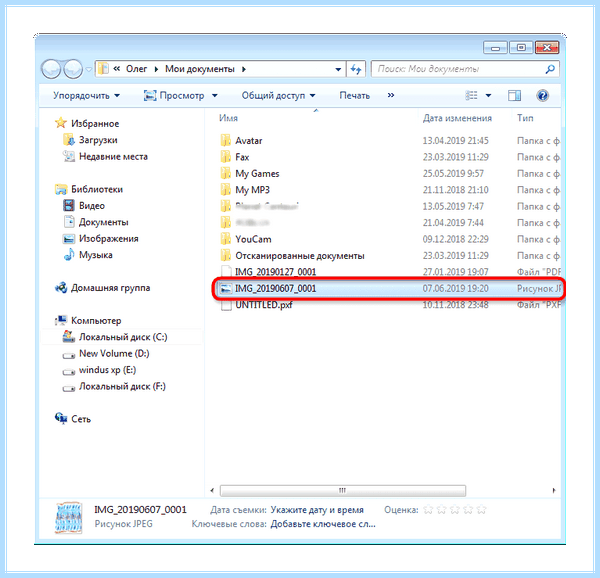Click the JPEG thumbnail in details pane
This screenshot has width=600, height=578.
point(68,518)
